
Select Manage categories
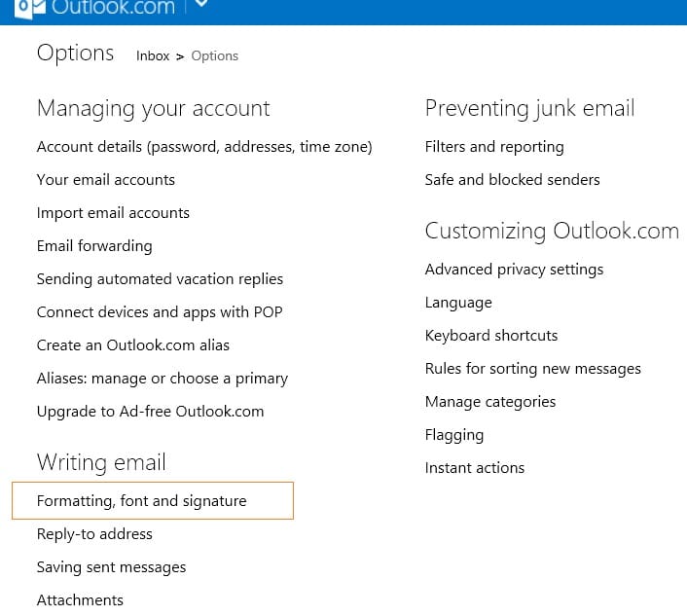(x=490, y=402)
